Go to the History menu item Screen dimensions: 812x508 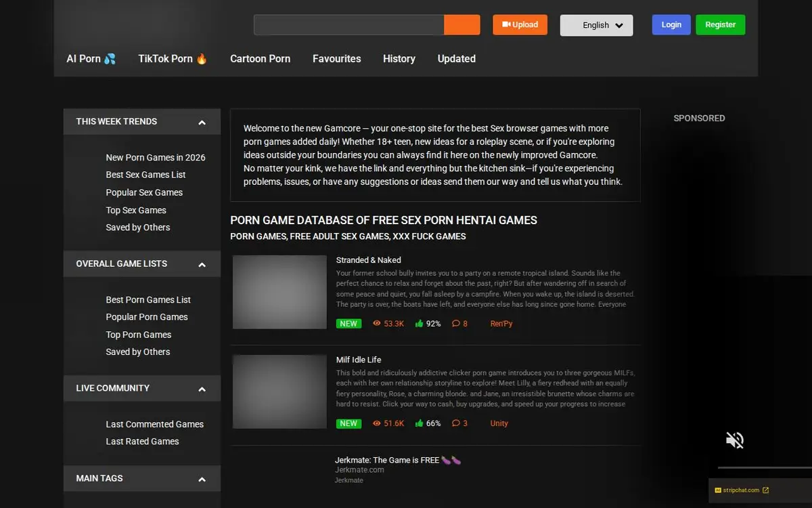click(399, 59)
